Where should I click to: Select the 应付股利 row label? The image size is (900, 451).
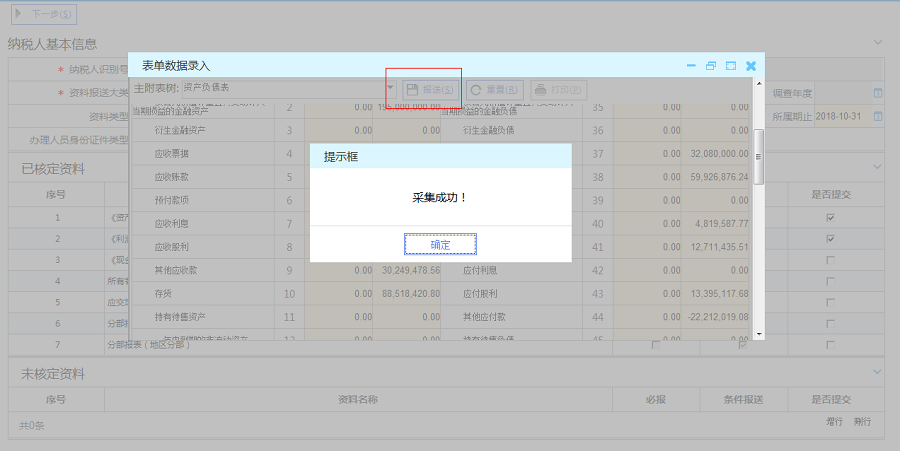(x=480, y=294)
